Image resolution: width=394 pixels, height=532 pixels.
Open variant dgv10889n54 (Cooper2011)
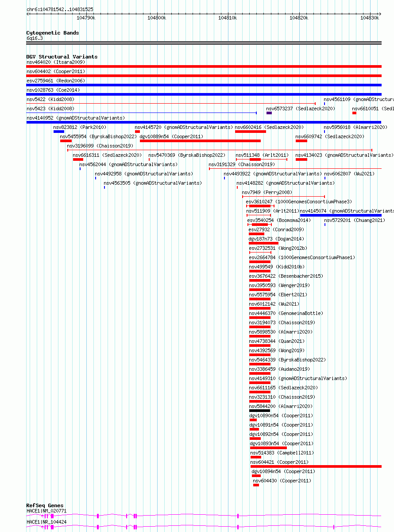[x=171, y=136]
